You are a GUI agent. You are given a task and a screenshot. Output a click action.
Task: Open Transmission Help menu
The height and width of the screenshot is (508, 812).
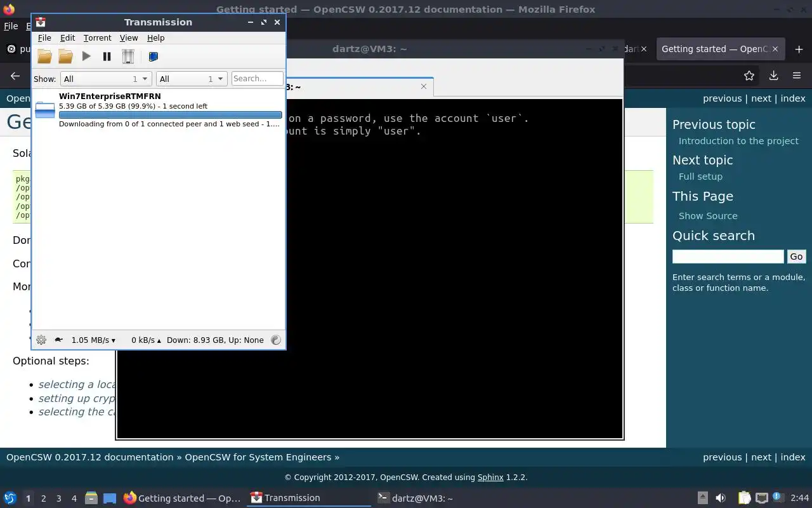155,38
